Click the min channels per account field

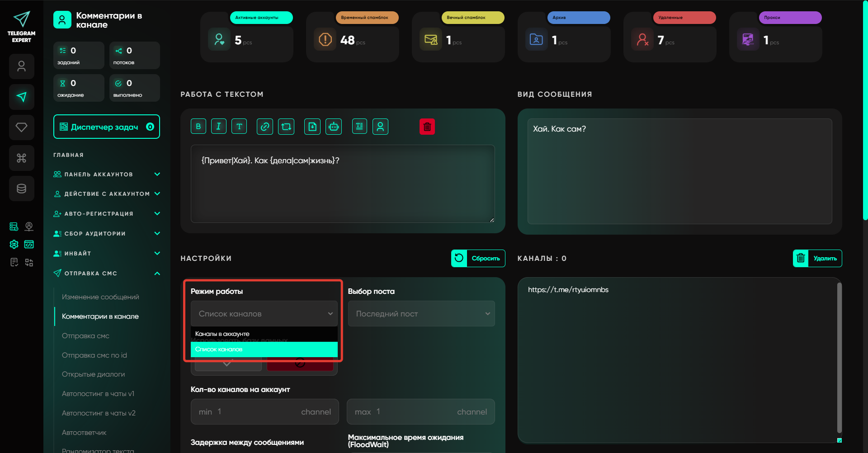point(264,412)
